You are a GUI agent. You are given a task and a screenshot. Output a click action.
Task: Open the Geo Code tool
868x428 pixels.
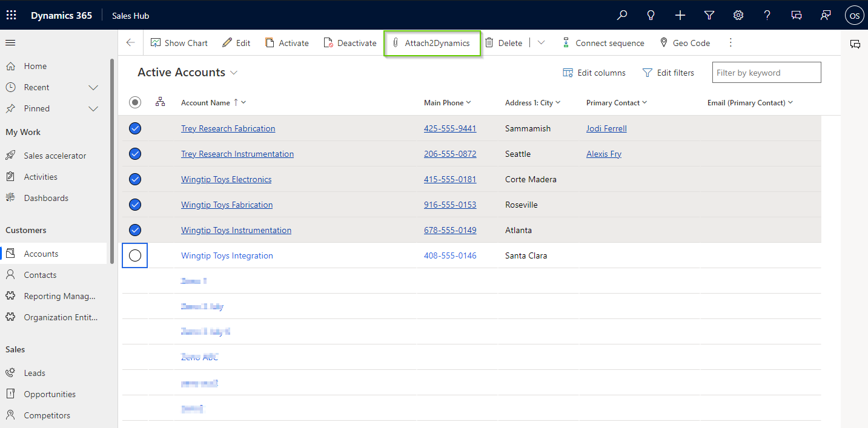point(685,42)
